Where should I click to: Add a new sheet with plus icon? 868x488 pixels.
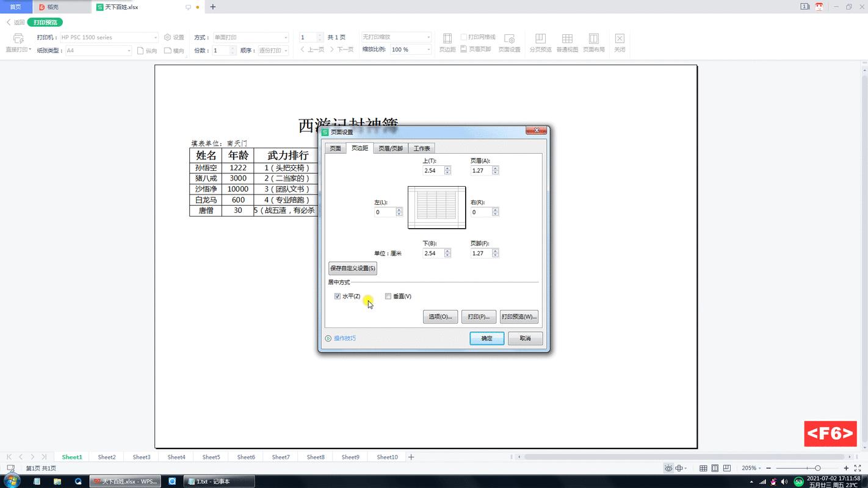coord(411,457)
